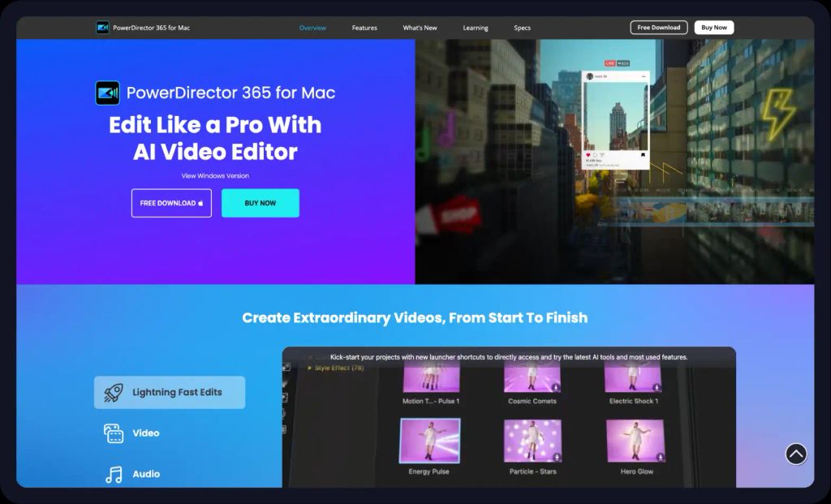Image resolution: width=831 pixels, height=504 pixels.
Task: Go to the Learning section
Action: pos(475,27)
